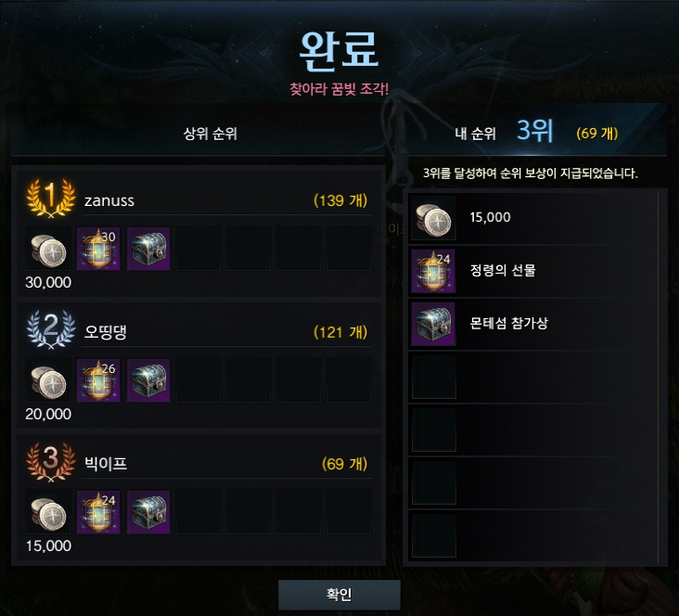679x616 pixels.
Task: Click 빅이프's silver coin icon
Action: click(x=48, y=512)
